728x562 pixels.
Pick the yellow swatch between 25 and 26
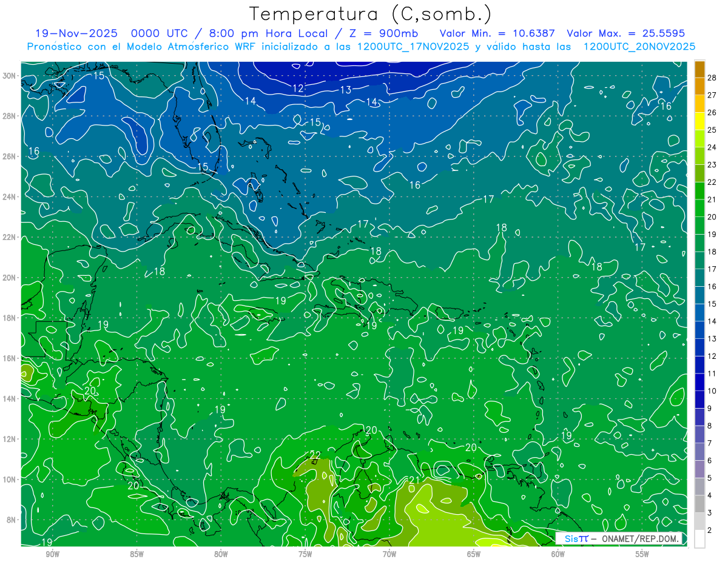point(699,121)
